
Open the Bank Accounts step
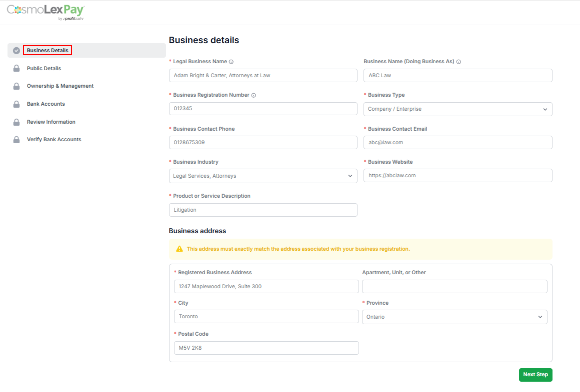click(46, 104)
